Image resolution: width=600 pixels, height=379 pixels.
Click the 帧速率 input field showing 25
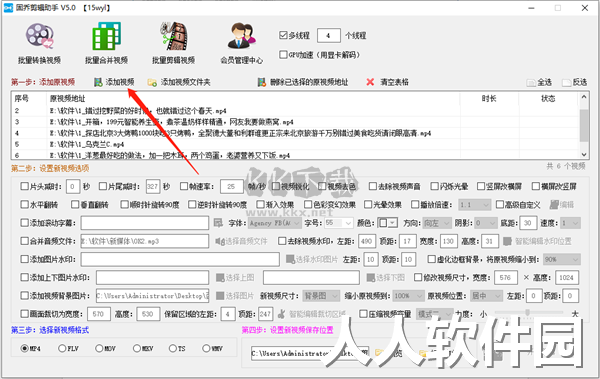tap(232, 186)
